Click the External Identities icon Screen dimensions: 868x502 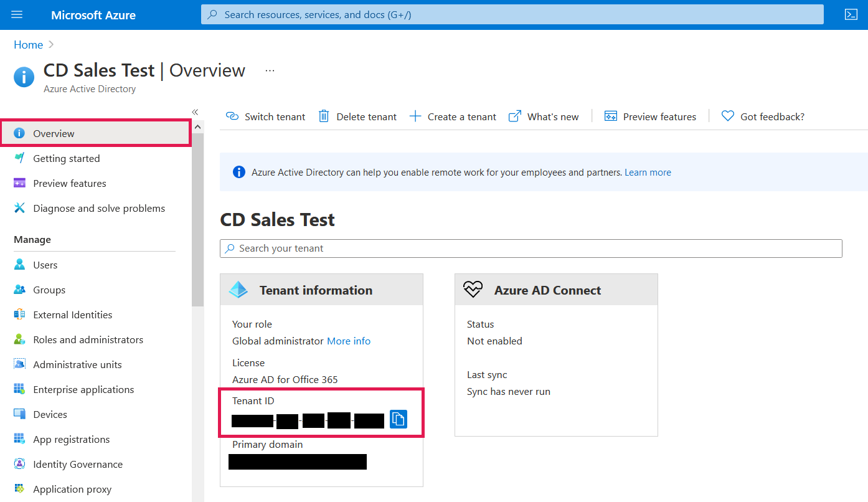click(x=20, y=315)
